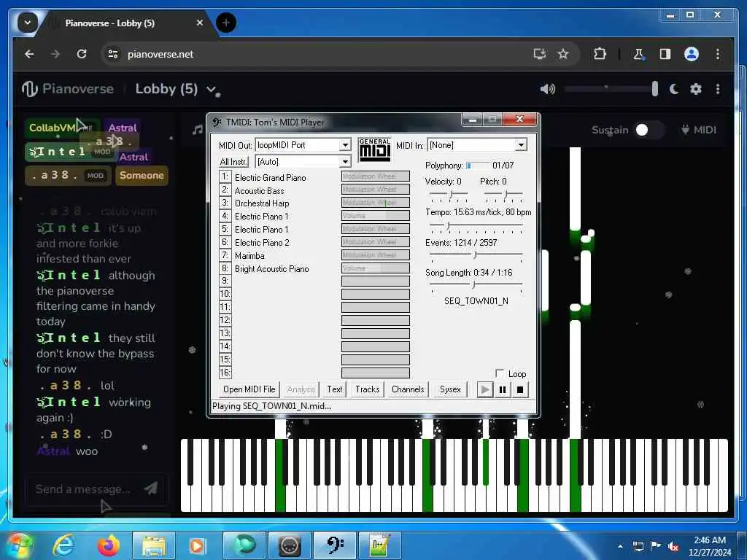Toggle empty channel 16
The width and height of the screenshot is (747, 560).
coord(225,373)
